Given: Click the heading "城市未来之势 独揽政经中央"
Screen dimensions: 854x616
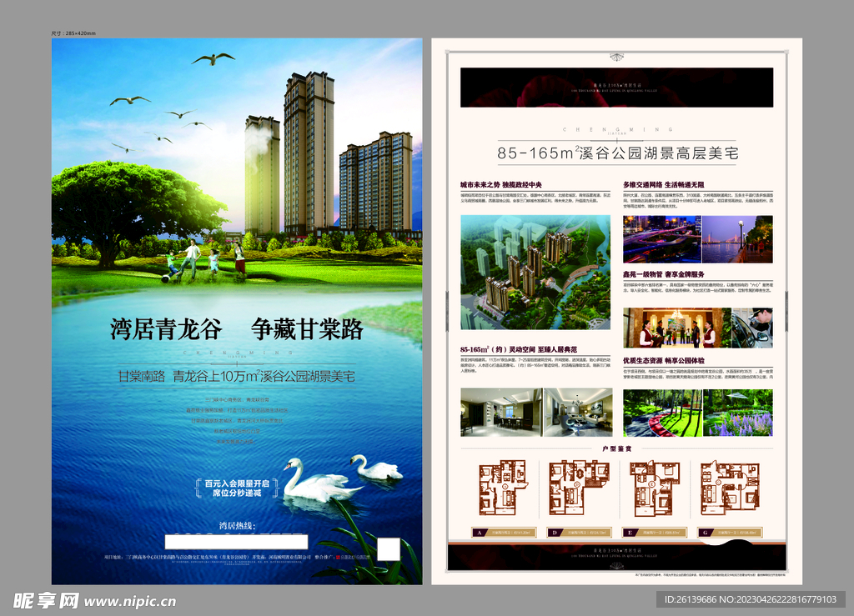Looking at the screenshot, I should tap(501, 185).
